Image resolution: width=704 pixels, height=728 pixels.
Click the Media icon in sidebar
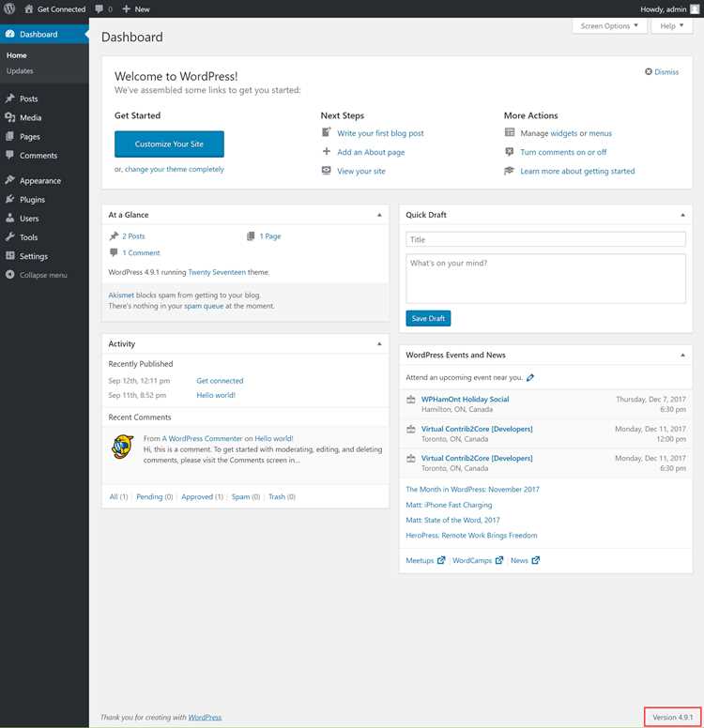coord(9,117)
